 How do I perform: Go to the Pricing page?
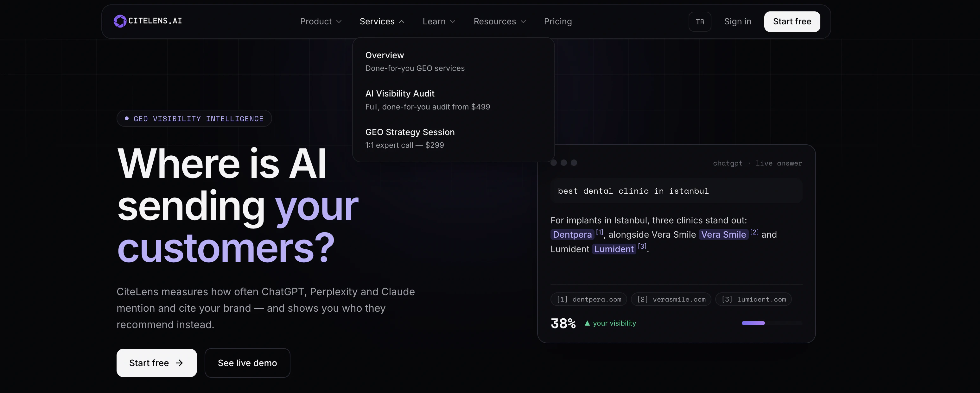(558, 22)
